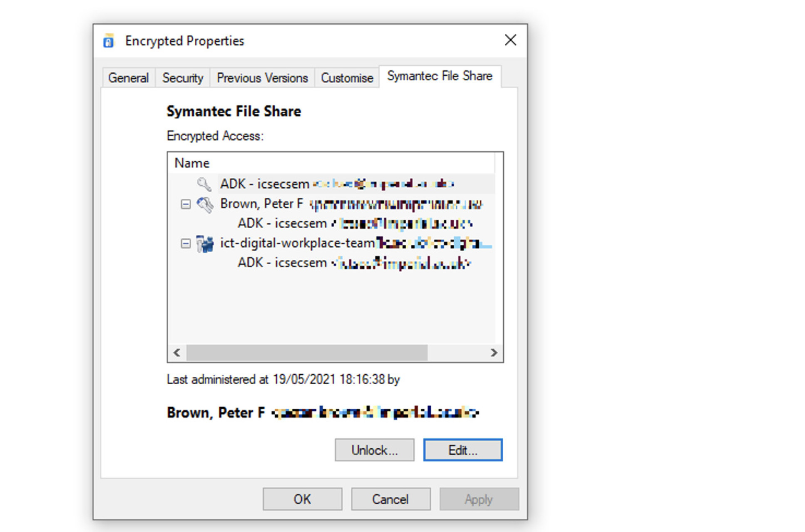Select the Customise tab
This screenshot has width=805, height=532.
(x=347, y=78)
